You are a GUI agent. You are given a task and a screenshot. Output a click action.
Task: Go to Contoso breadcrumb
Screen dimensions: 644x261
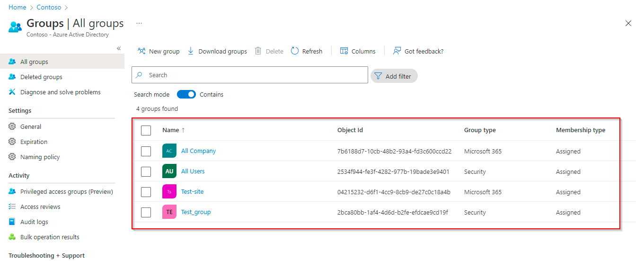tap(48, 7)
